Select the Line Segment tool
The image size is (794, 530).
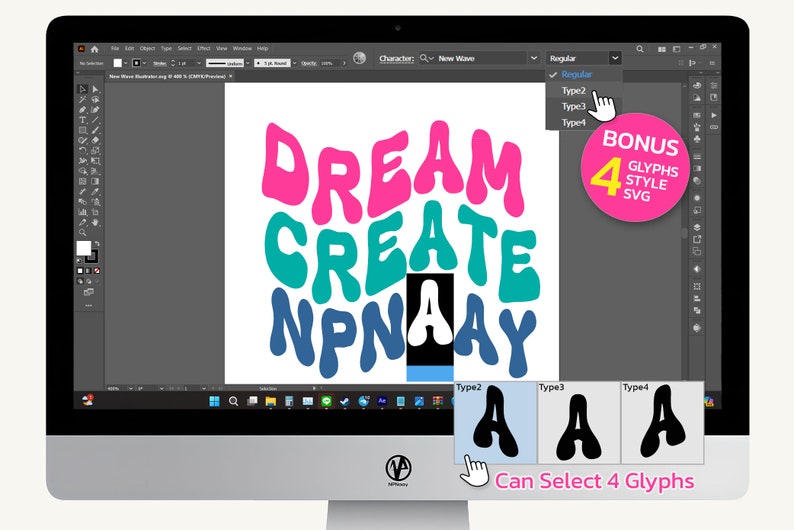click(x=95, y=120)
